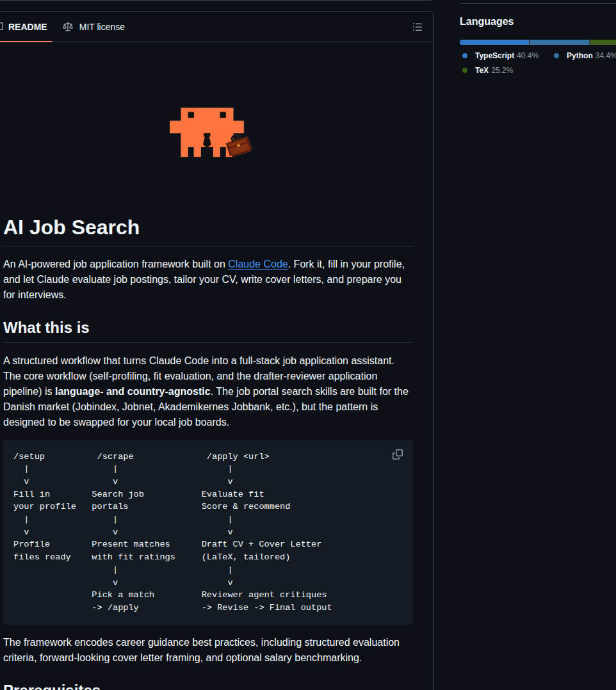Click 'Profile' above 'files ready' text
This screenshot has width=616, height=690.
click(32, 544)
